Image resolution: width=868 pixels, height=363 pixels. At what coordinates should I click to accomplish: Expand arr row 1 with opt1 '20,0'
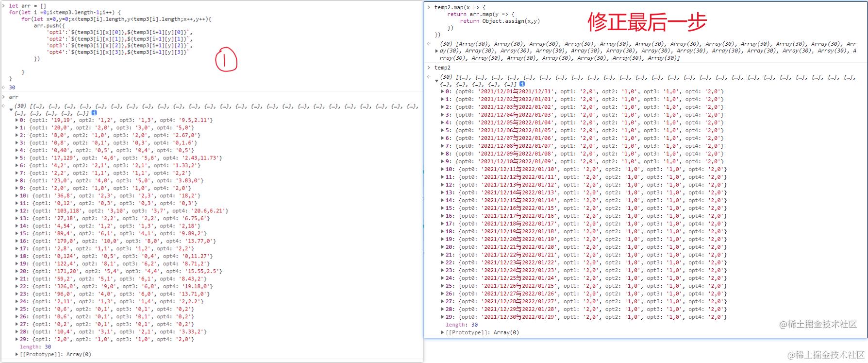pos(17,128)
